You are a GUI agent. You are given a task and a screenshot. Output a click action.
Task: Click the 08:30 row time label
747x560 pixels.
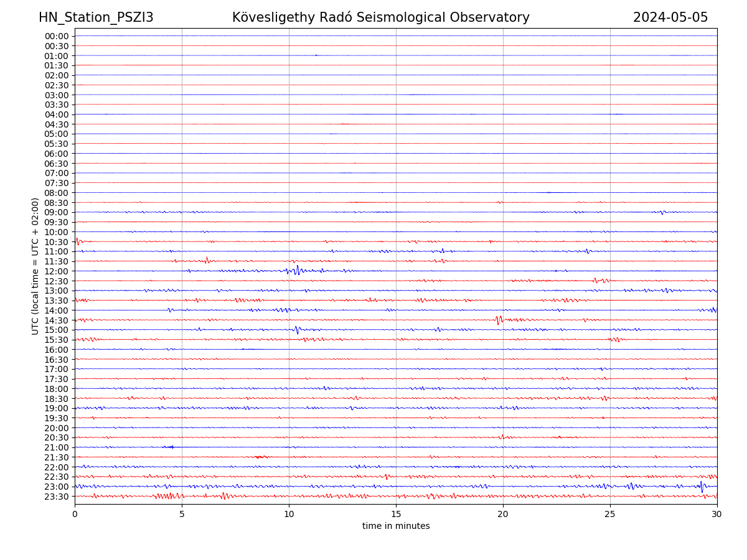point(56,203)
